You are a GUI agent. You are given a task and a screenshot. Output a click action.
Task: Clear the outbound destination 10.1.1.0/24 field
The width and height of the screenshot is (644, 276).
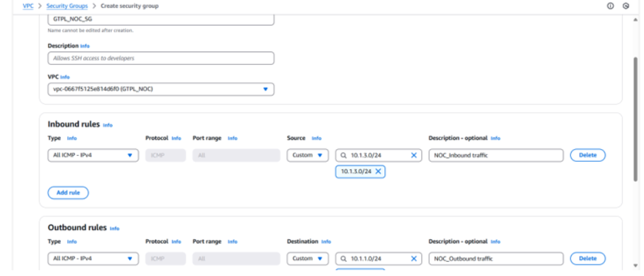413,259
